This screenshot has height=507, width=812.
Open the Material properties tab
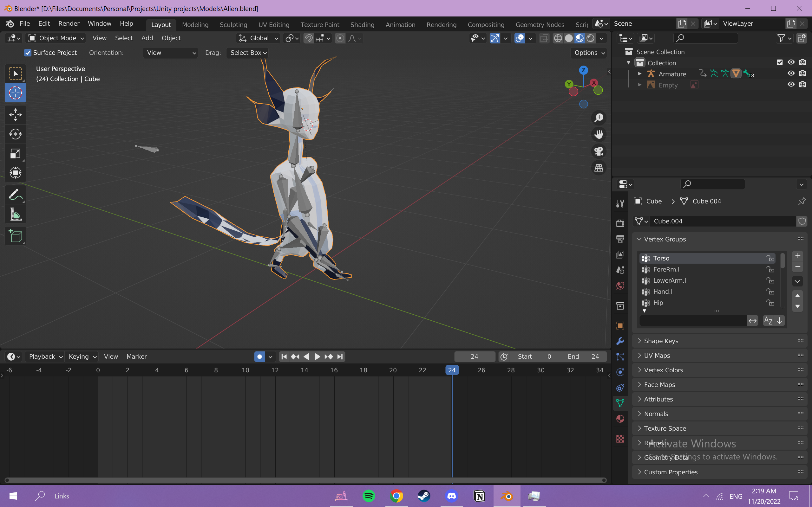(620, 419)
